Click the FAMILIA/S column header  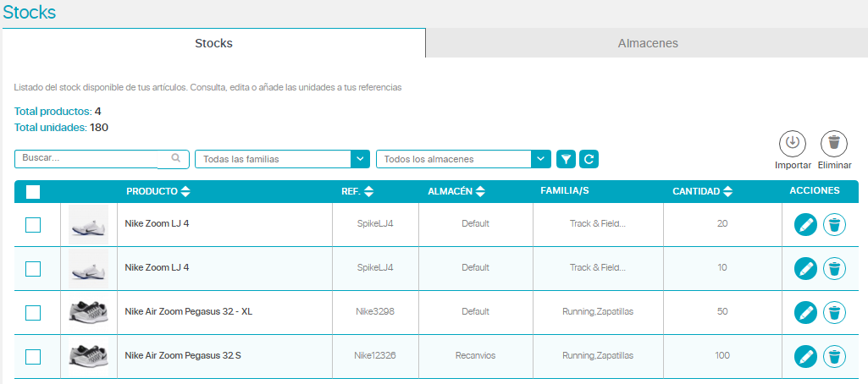tap(564, 190)
